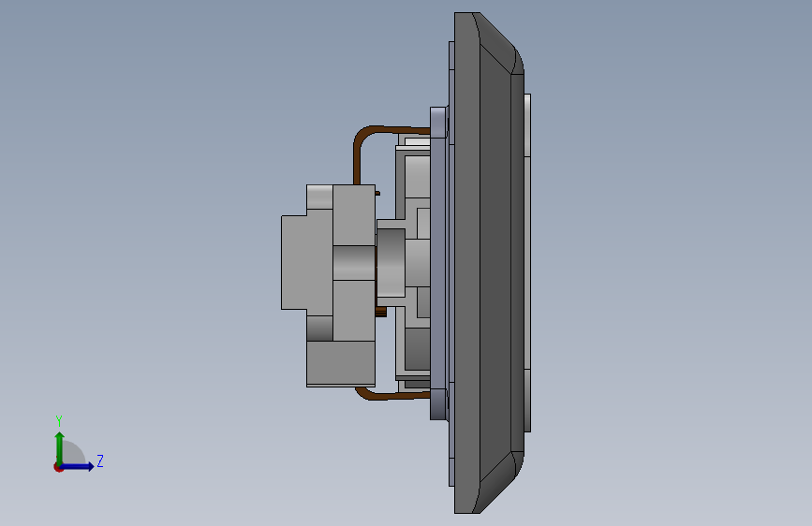This screenshot has height=526, width=812.
Task: Click the red X axis origin dot of the triad
Action: pyautogui.click(x=58, y=467)
